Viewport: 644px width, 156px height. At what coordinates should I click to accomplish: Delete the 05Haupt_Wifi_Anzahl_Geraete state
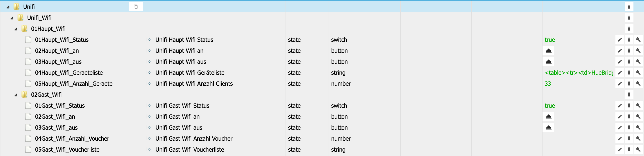(x=629, y=83)
